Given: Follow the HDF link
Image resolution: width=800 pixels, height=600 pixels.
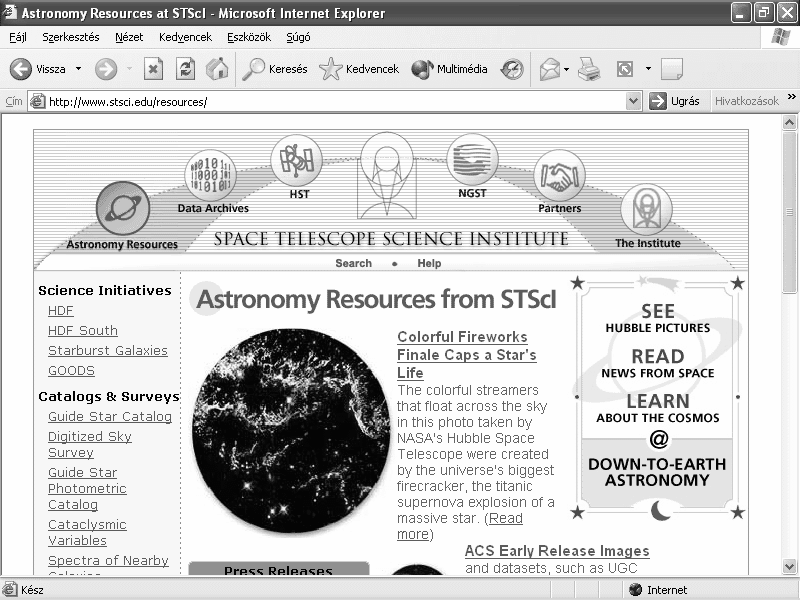Looking at the screenshot, I should pyautogui.click(x=61, y=311).
